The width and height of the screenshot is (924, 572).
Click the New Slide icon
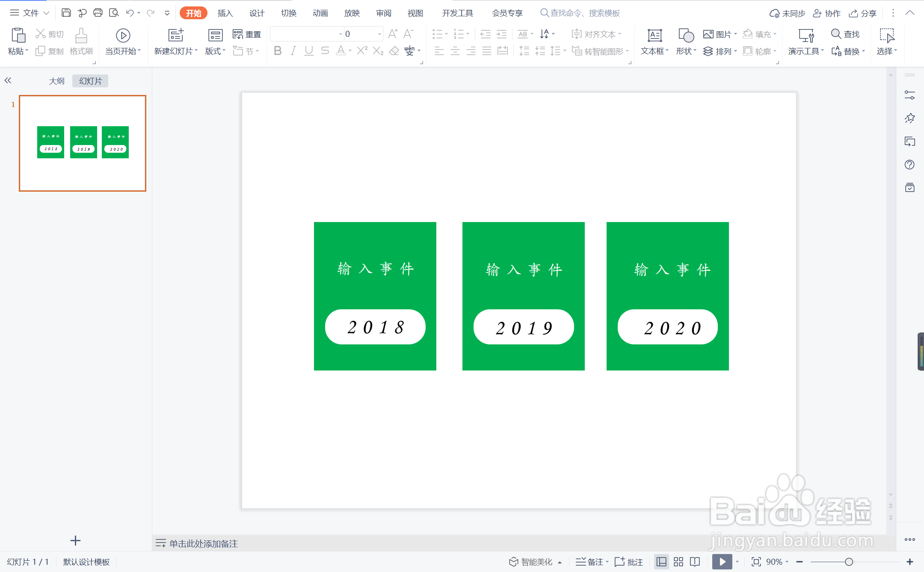(x=175, y=36)
